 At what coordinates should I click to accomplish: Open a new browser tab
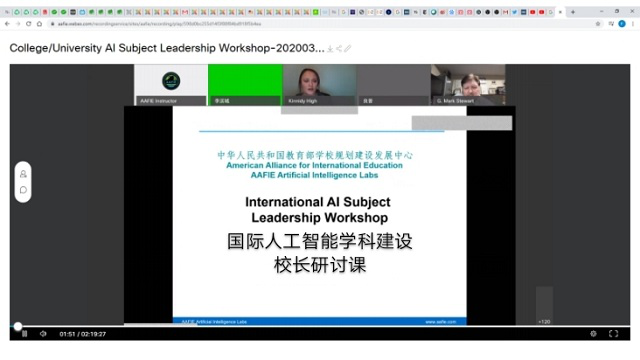(573, 12)
